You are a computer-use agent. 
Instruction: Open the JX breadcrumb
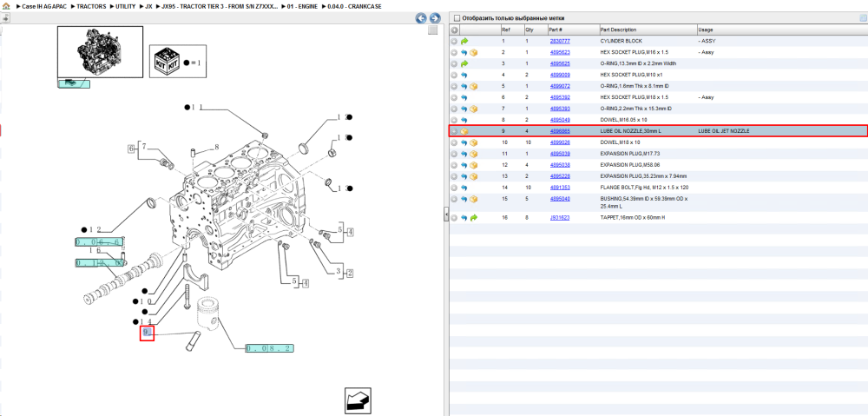[149, 6]
